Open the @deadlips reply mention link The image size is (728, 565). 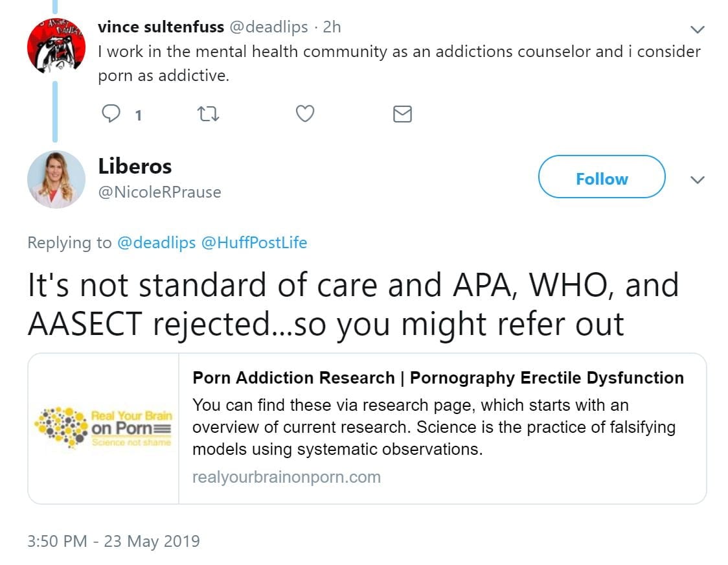tap(156, 243)
